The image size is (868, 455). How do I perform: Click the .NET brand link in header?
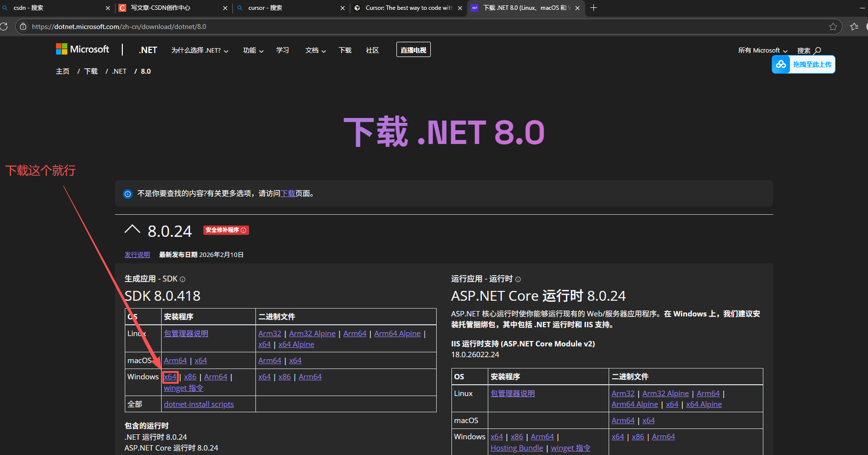click(x=148, y=50)
